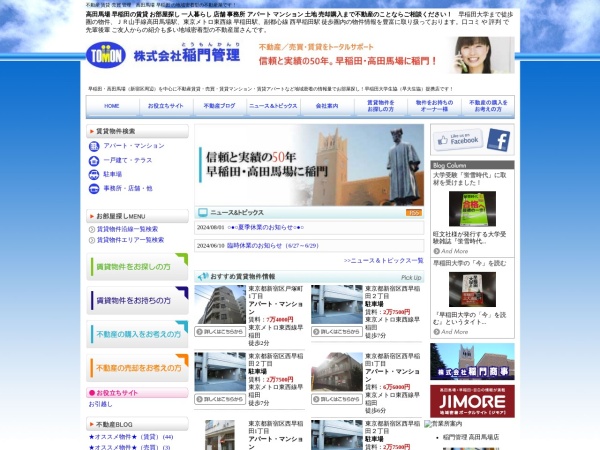Image resolution: width=600 pixels, height=450 pixels.
Task: Click the アパート・マンション search link
Action: pyautogui.click(x=134, y=146)
